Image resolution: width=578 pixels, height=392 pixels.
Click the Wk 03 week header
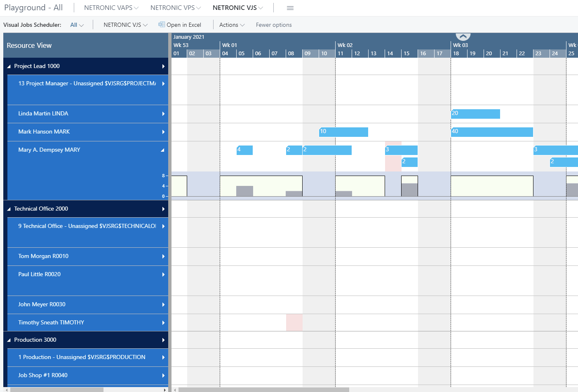[x=508, y=45]
